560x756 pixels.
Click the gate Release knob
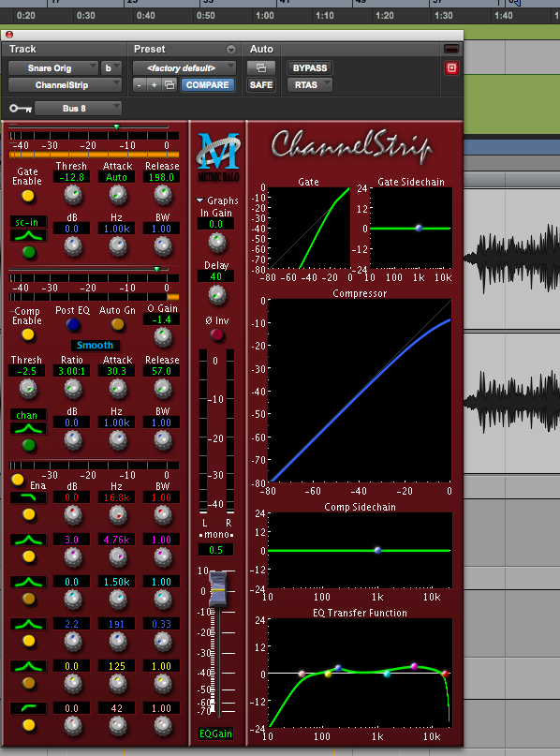coord(162,195)
